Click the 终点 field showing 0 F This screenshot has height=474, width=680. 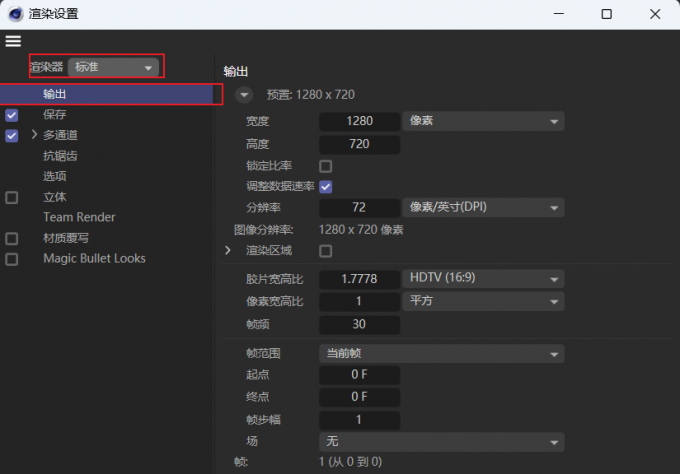(360, 397)
